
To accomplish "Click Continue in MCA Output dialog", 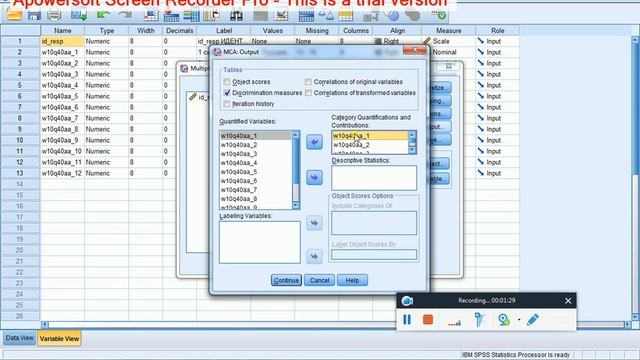I will tap(286, 280).
